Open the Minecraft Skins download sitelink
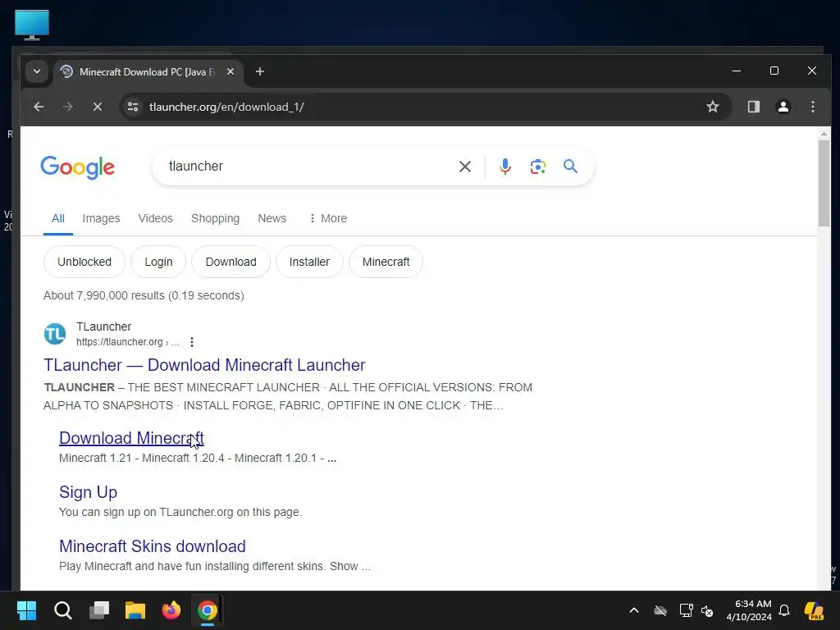This screenshot has height=630, width=840. point(152,546)
